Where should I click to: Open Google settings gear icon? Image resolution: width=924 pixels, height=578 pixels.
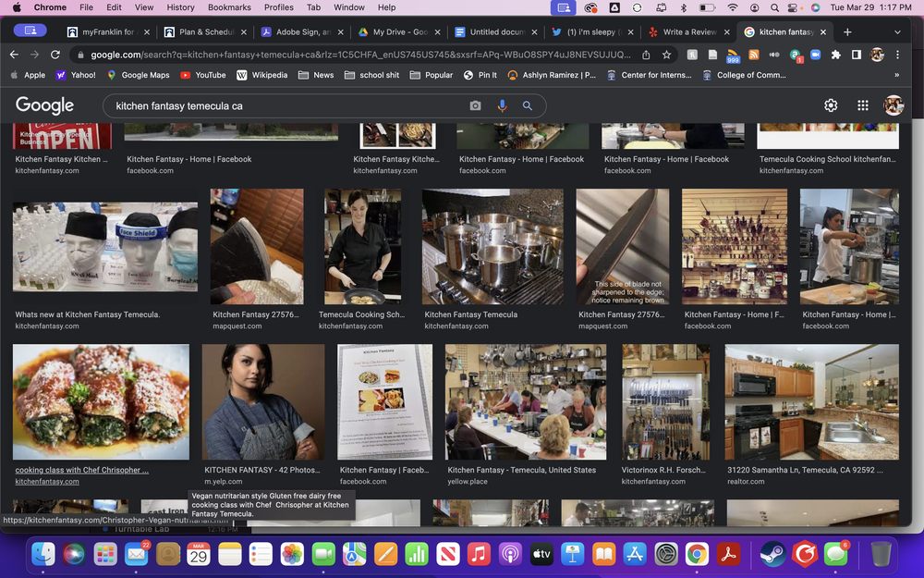pyautogui.click(x=831, y=105)
